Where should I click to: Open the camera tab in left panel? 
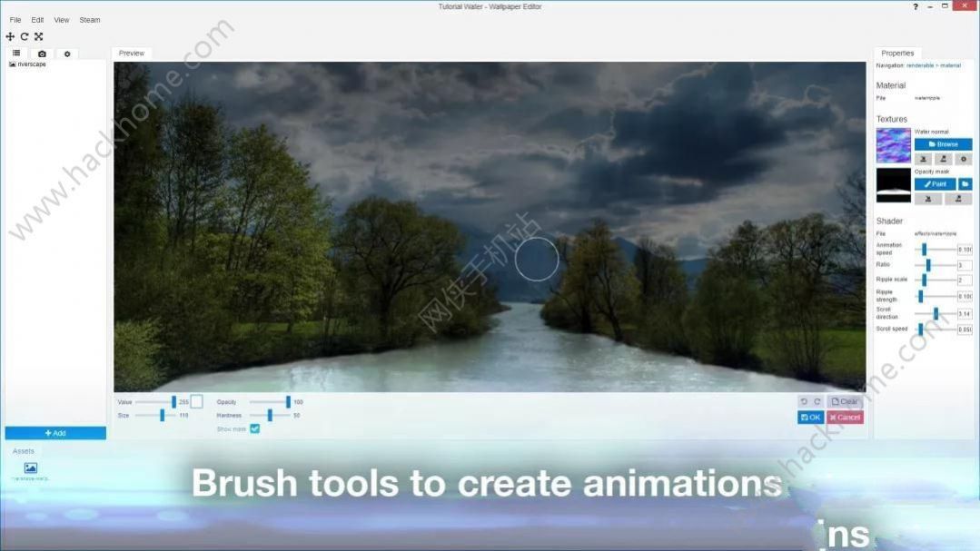42,54
